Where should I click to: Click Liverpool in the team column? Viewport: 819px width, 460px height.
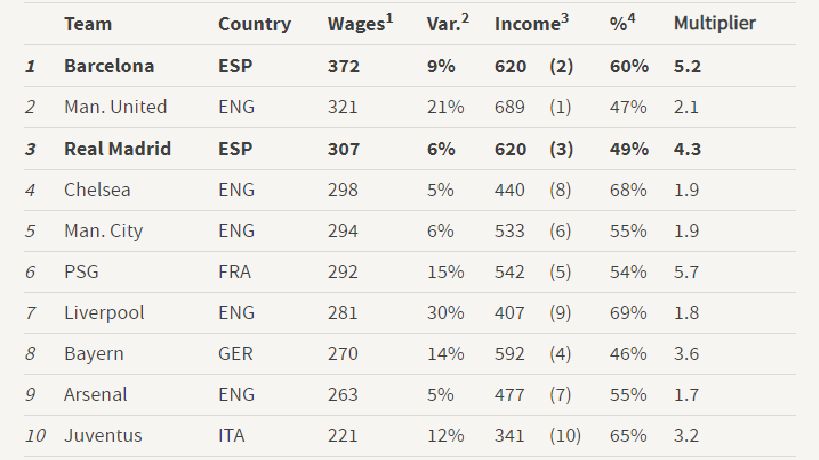tap(104, 313)
